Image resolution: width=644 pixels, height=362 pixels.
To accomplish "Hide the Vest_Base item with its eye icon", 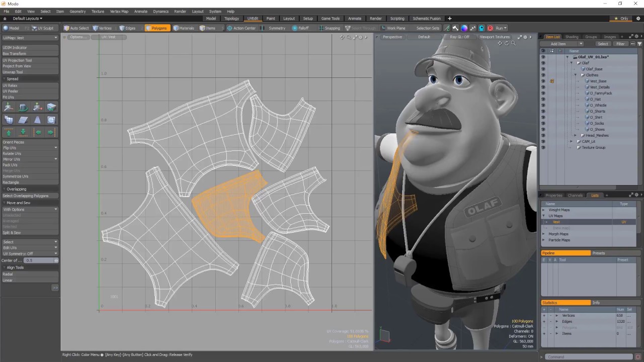I will click(x=543, y=81).
